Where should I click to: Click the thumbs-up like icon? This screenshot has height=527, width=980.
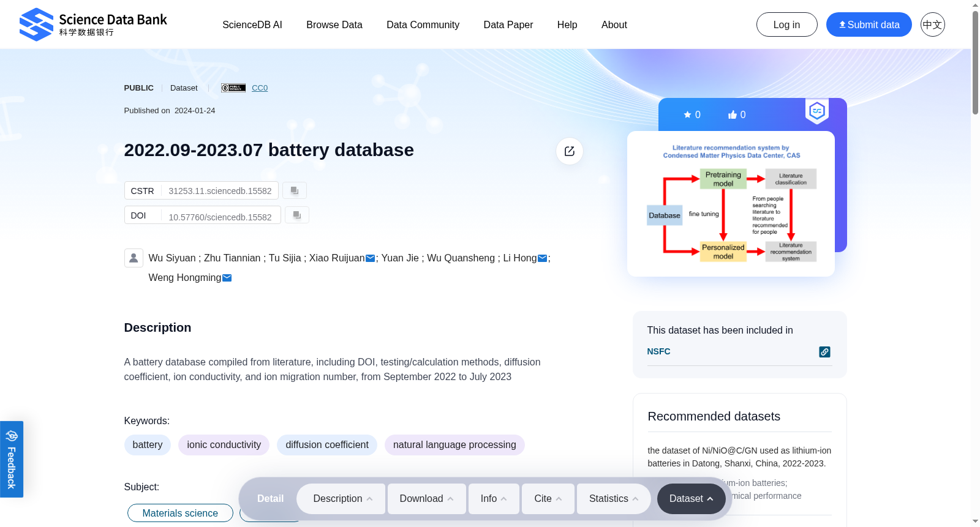click(x=732, y=114)
